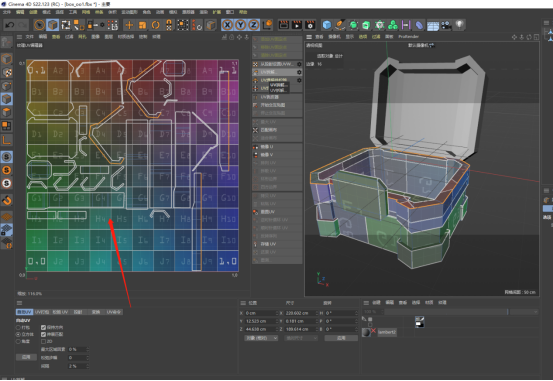
Task: Click the highlighted Polygons mode sidebar icon
Action: [7, 99]
